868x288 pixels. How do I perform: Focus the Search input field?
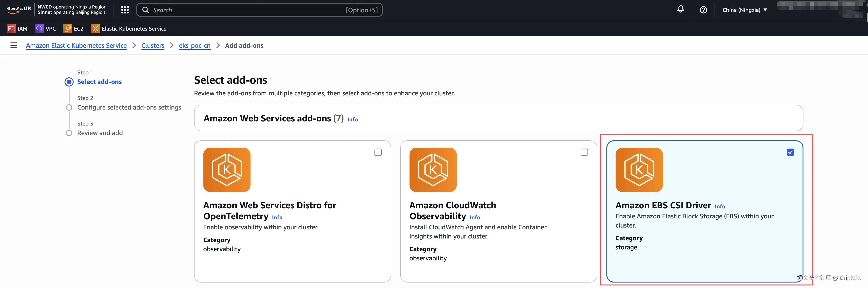point(260,10)
